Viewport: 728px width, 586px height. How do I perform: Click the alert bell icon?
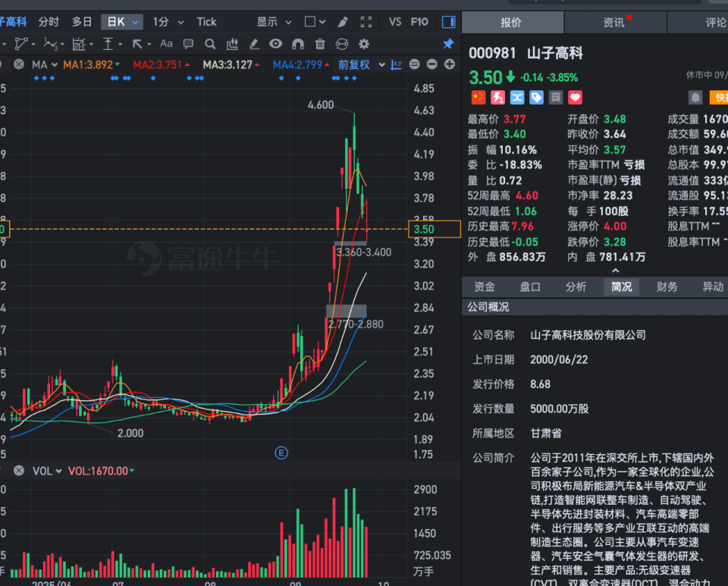click(x=695, y=97)
